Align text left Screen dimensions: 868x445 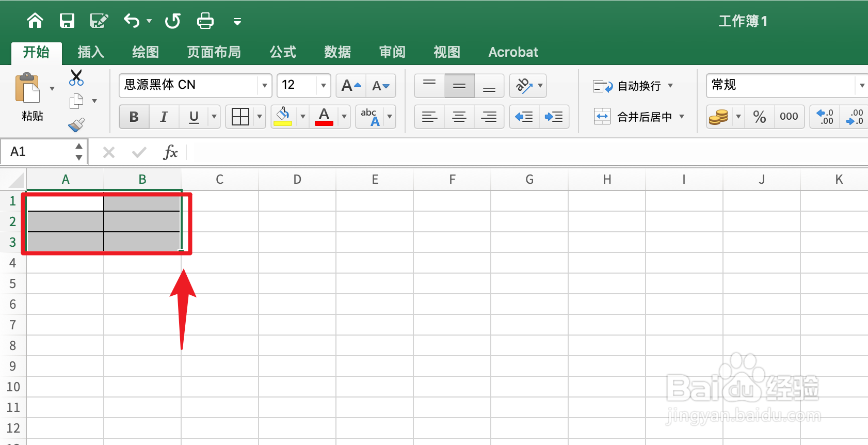coord(429,117)
